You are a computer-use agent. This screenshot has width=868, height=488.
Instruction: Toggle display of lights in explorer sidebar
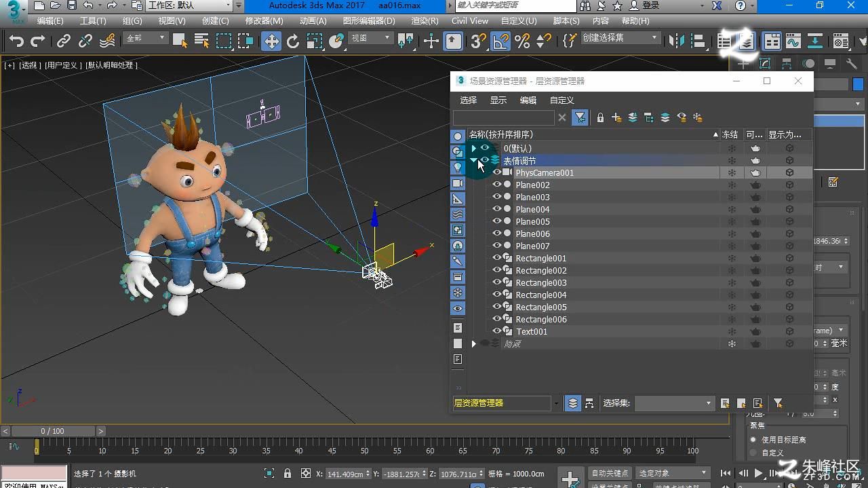(x=458, y=167)
